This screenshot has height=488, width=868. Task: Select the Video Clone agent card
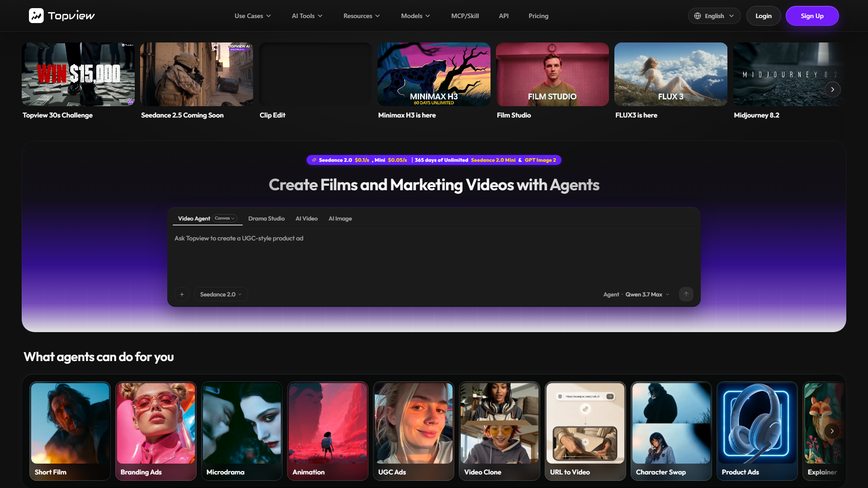pyautogui.click(x=500, y=431)
